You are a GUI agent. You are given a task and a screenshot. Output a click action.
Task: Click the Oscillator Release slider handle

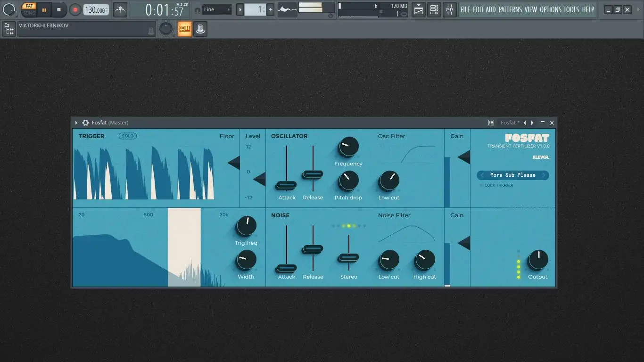(313, 174)
